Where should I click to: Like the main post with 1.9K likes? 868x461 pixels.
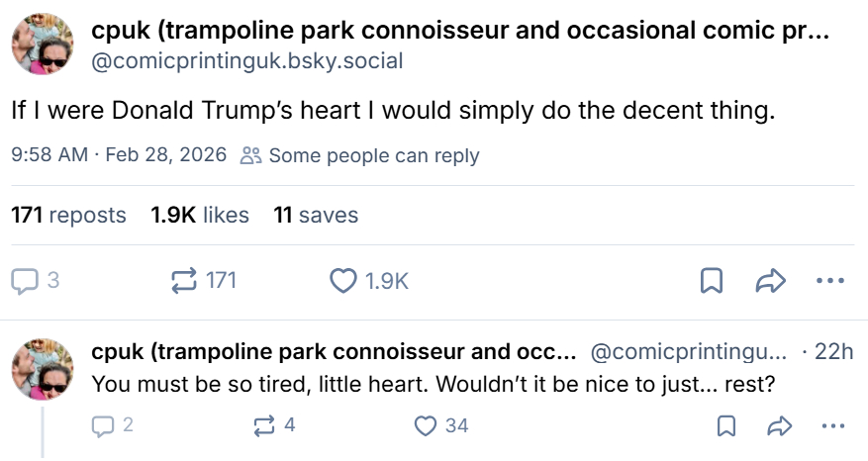click(343, 281)
